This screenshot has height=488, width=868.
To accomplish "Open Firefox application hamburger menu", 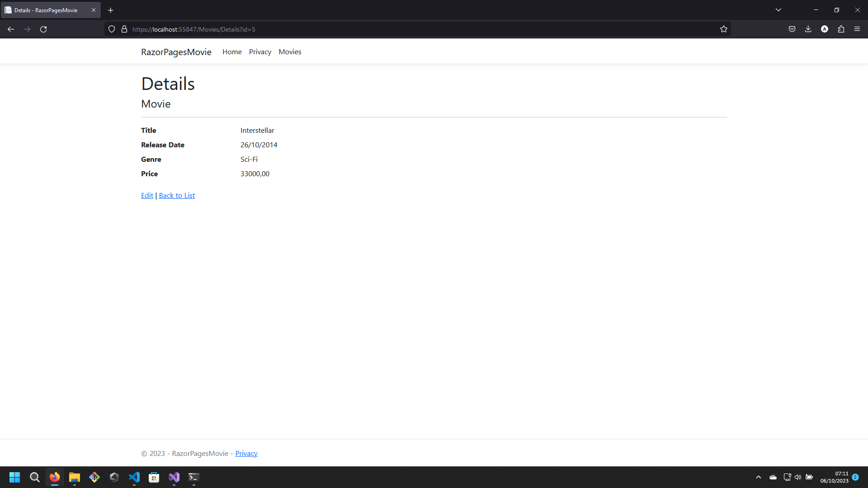I will pyautogui.click(x=857, y=29).
